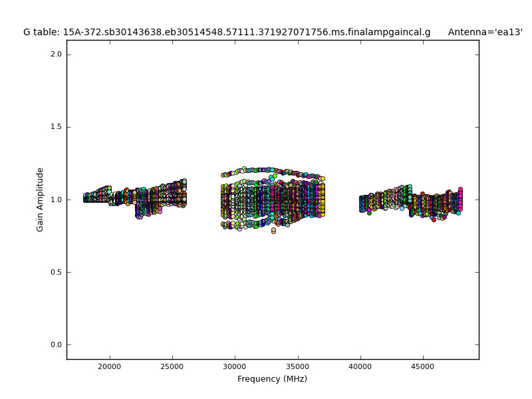This screenshot has height=399, width=532.
Task: Click the 20000 x-axis tick label
Action: pos(109,366)
